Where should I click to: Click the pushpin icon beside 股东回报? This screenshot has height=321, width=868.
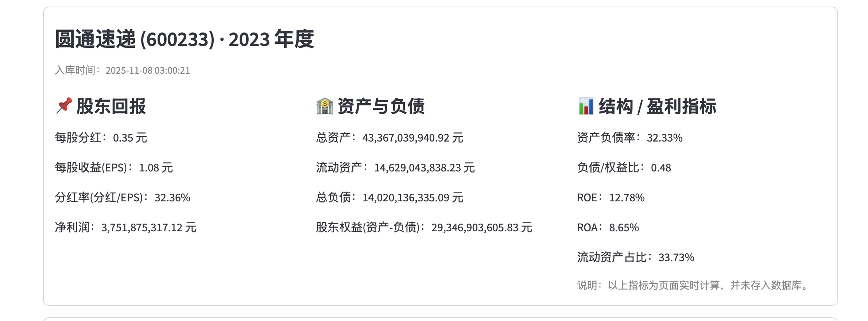point(64,106)
